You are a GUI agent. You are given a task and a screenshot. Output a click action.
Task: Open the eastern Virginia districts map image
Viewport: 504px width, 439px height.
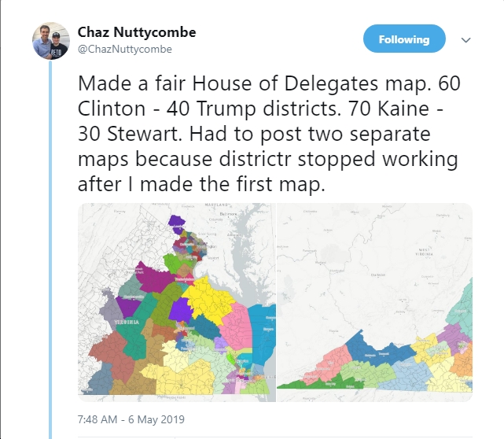[176, 302]
